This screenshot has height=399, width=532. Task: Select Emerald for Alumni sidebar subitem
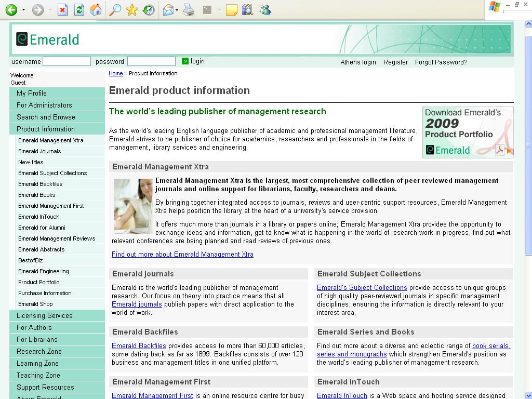pos(60,228)
